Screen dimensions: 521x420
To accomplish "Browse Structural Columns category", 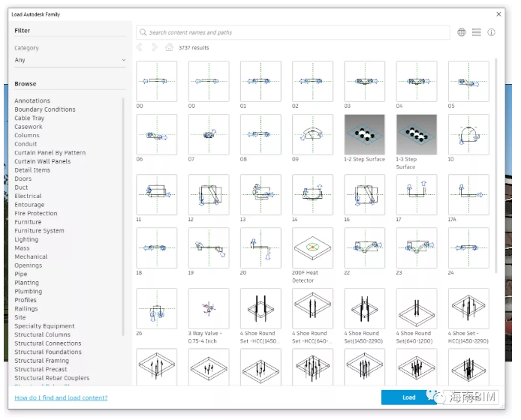I will point(42,334).
